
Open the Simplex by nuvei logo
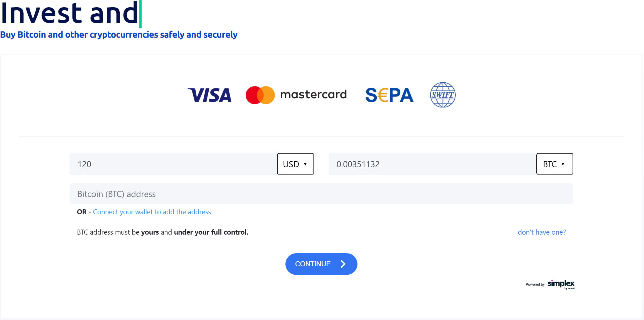[x=561, y=284]
